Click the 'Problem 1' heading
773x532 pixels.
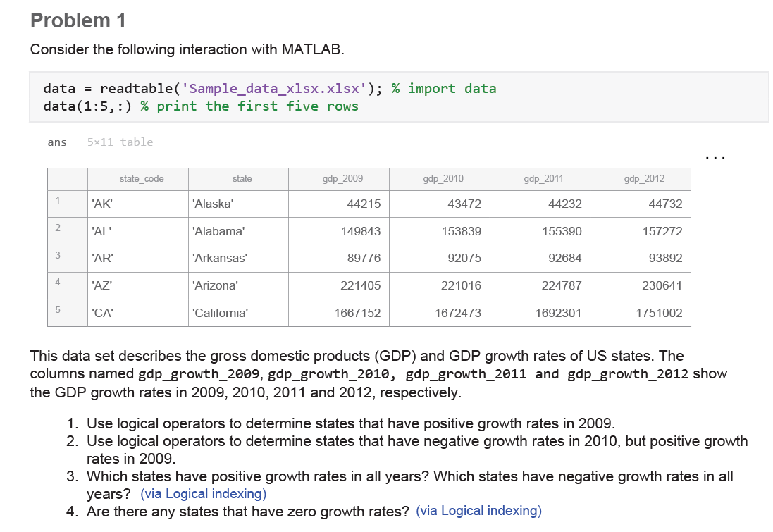pyautogui.click(x=78, y=20)
